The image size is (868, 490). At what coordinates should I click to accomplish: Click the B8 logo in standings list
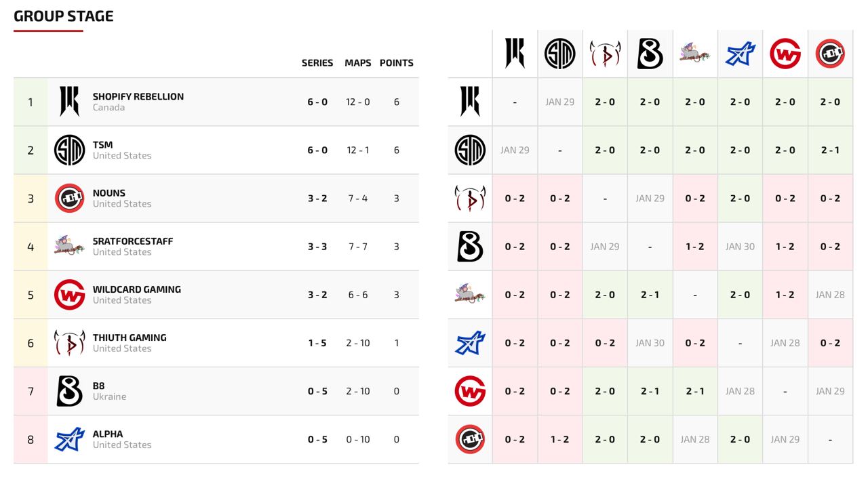[69, 391]
